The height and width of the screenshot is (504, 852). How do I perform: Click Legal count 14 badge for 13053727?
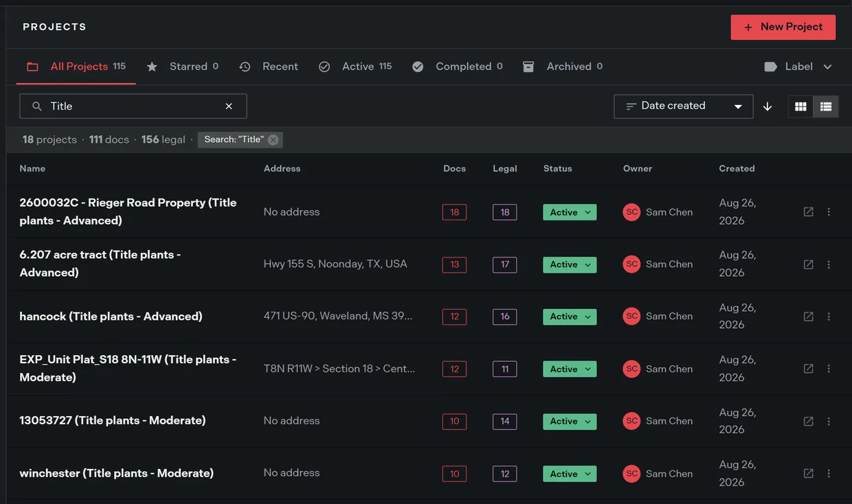tap(504, 421)
